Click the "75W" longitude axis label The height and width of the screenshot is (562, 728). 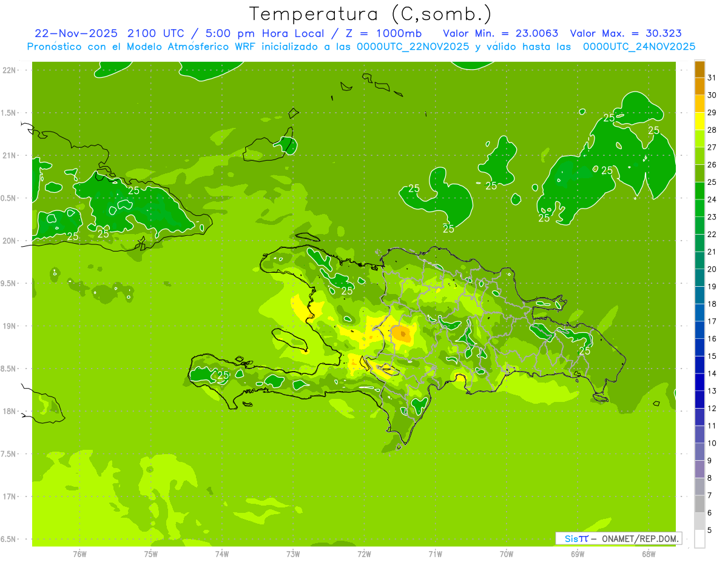click(151, 554)
